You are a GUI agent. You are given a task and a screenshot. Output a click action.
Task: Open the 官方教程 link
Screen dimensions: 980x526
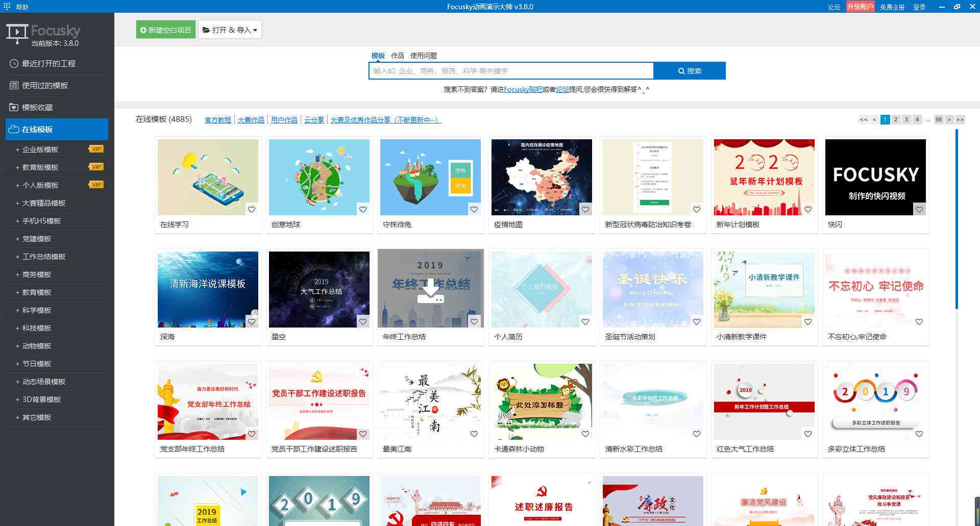pos(218,120)
